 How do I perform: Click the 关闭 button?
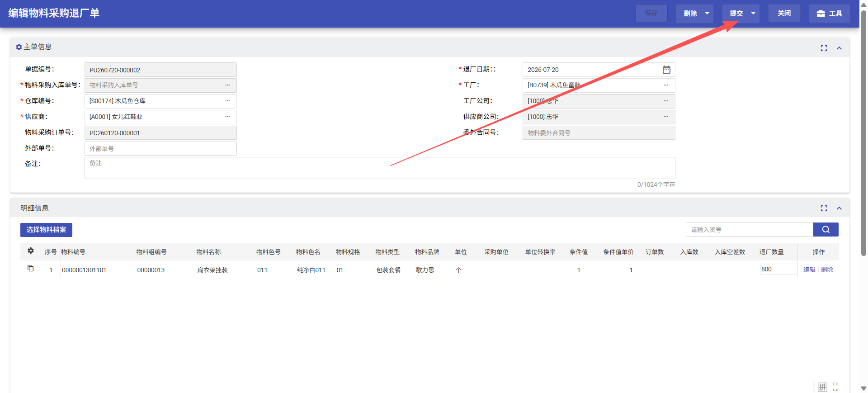[x=784, y=14]
